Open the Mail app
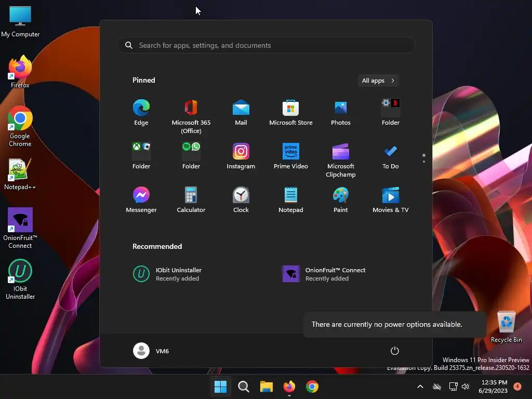The width and height of the screenshot is (532, 399). coord(241,113)
